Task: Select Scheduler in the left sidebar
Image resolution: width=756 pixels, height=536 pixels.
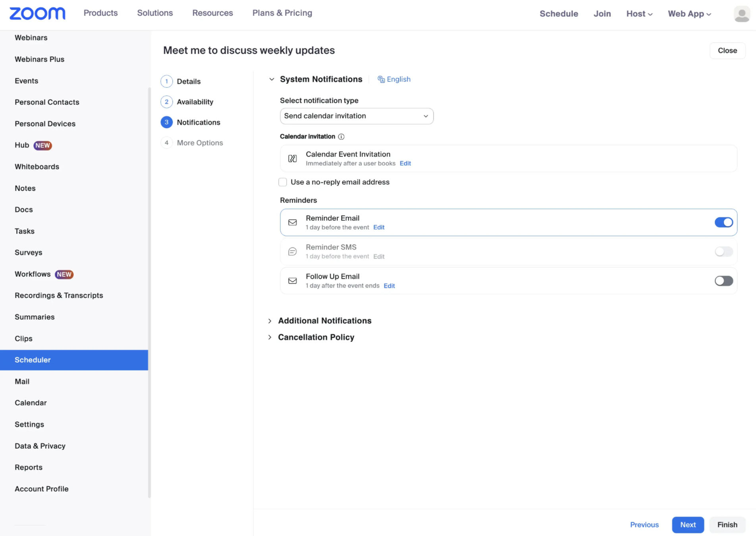Action: click(x=33, y=360)
